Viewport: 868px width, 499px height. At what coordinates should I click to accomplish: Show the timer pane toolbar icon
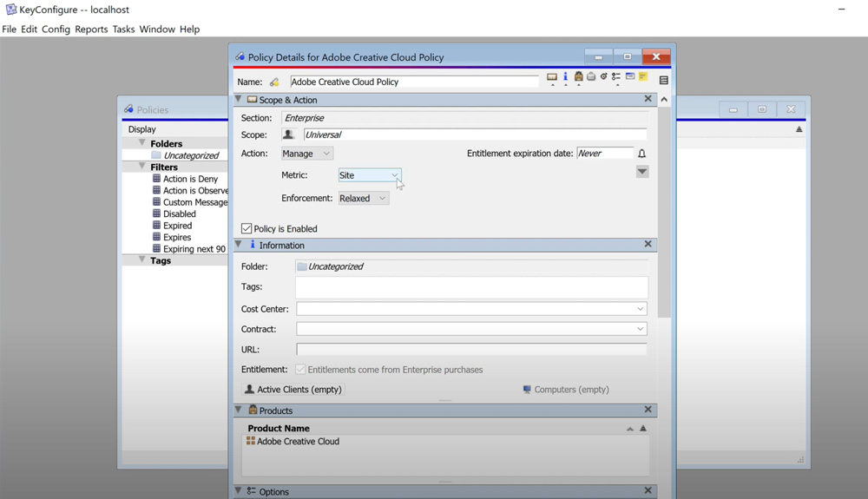point(604,76)
